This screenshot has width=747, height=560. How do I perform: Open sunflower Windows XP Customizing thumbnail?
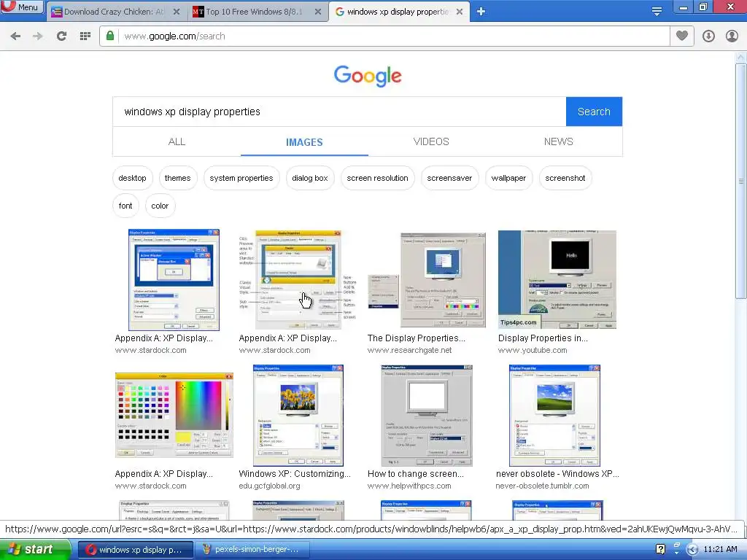(x=298, y=415)
